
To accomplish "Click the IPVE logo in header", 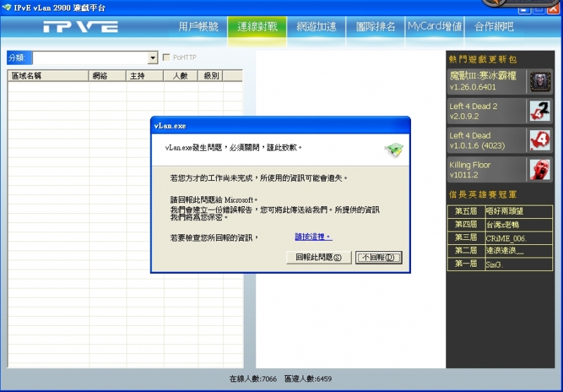I will pos(81,27).
